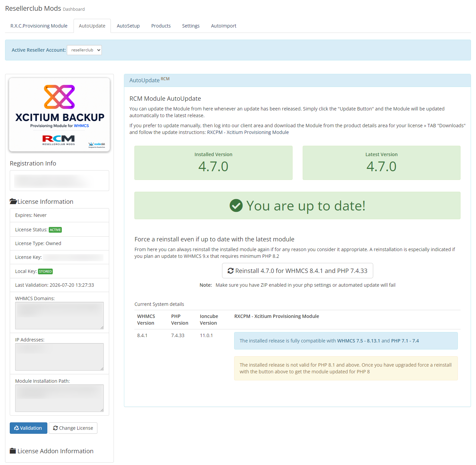The width and height of the screenshot is (476, 465).
Task: Click the refresh icon on the Reinstall button
Action: [x=230, y=271]
